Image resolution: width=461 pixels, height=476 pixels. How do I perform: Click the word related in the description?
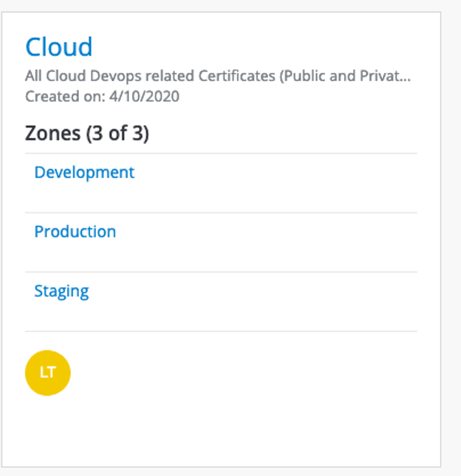[x=170, y=76]
